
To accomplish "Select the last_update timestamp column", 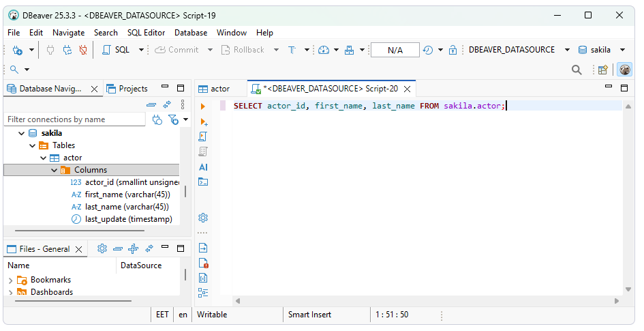I will pyautogui.click(x=121, y=219).
